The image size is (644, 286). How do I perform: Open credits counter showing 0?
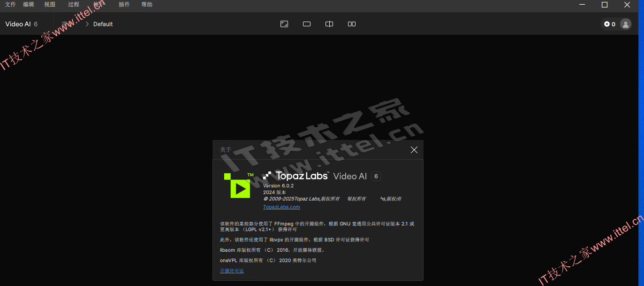(610, 24)
